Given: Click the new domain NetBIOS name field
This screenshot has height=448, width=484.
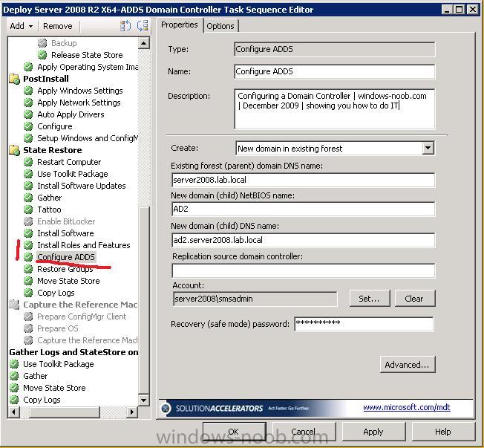Looking at the screenshot, I should (x=303, y=209).
